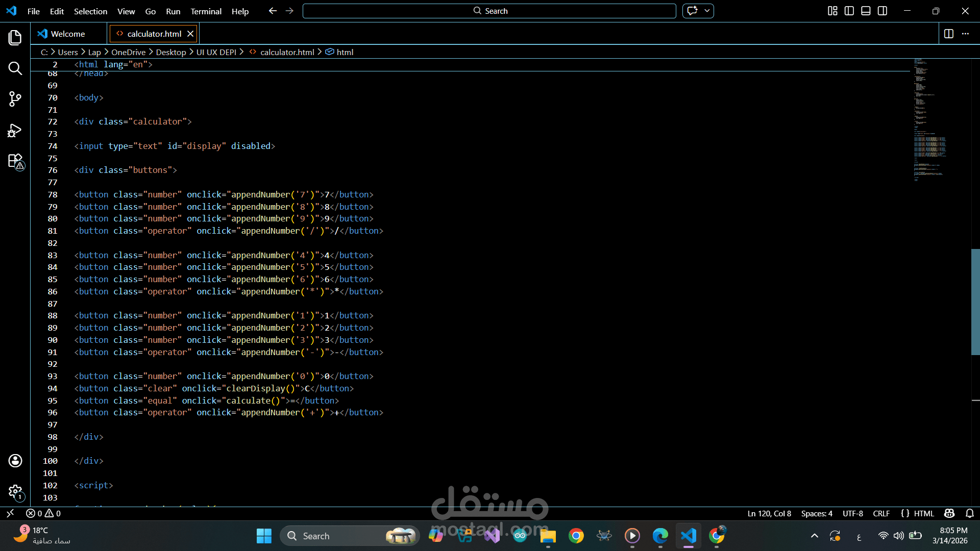Screen dimensions: 980x551
Task: Switch to the Welcome tab
Action: pos(67,34)
